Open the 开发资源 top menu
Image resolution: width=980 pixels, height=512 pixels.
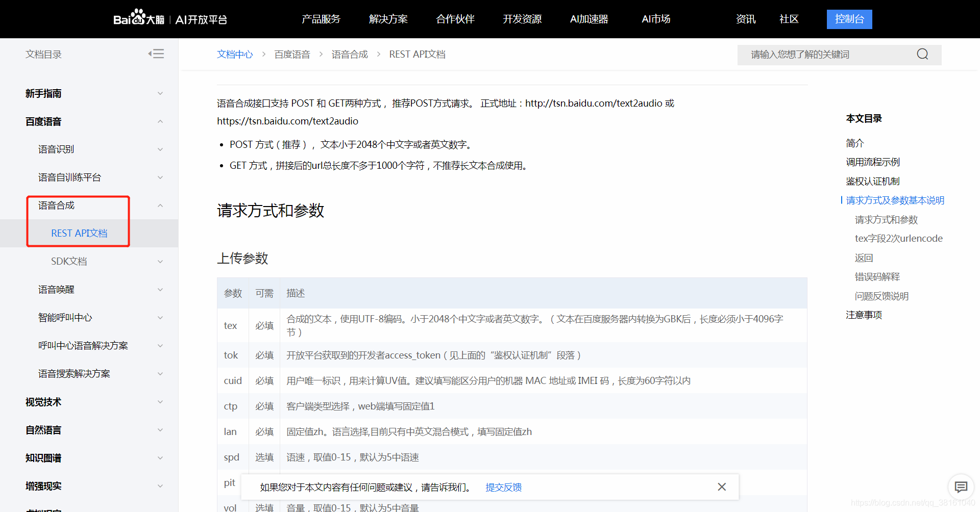522,19
